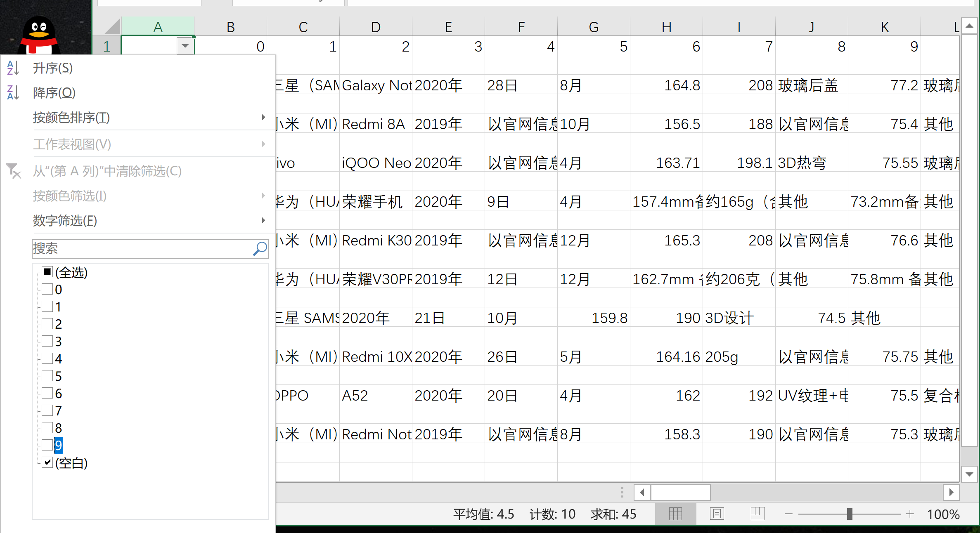This screenshot has width=980, height=533.
Task: Open the filter dropdown in cell A1
Action: (x=185, y=46)
